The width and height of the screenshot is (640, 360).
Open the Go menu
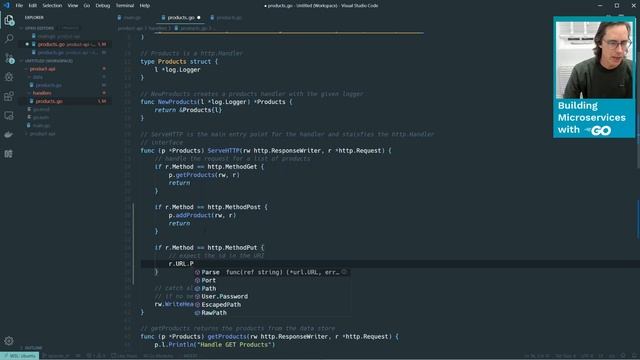[x=87, y=6]
